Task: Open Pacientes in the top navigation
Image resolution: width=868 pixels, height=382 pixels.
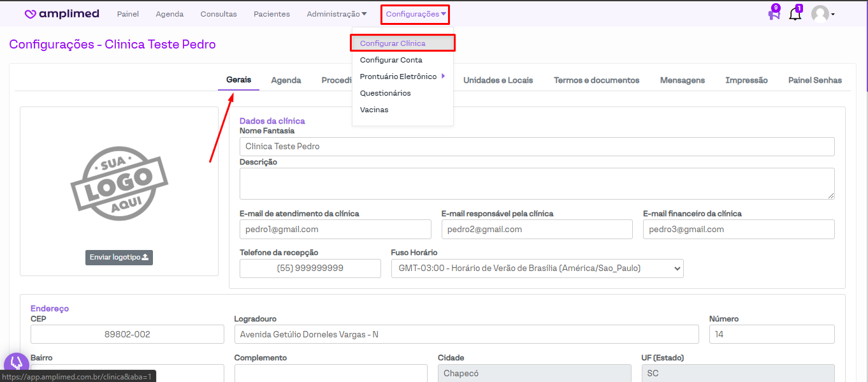Action: (271, 14)
